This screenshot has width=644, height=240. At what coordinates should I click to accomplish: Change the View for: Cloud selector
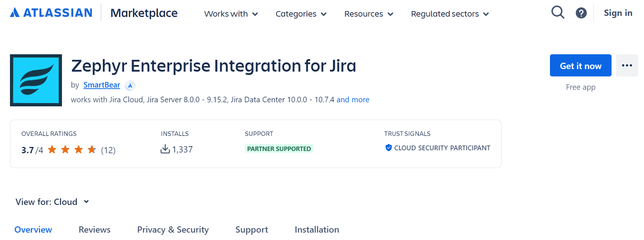[x=52, y=202]
